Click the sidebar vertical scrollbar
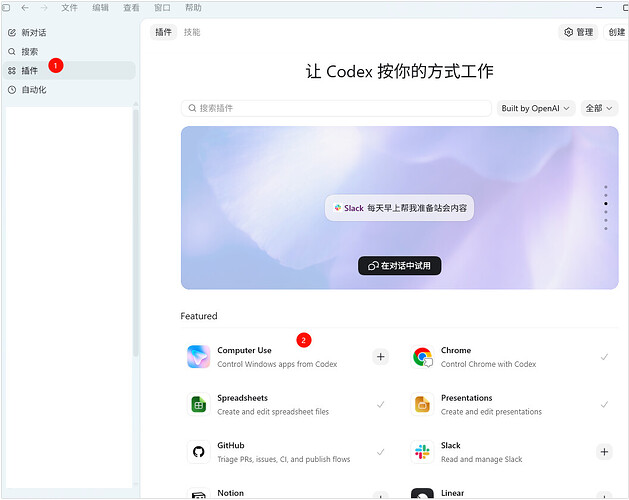This screenshot has height=500, width=629. point(136,233)
